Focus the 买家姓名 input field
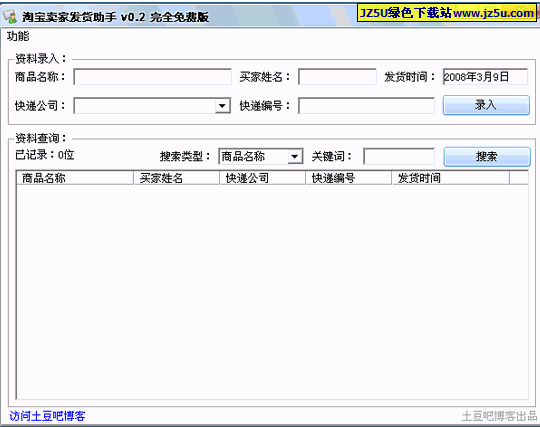Viewport: 540px width, 427px height. [x=337, y=77]
